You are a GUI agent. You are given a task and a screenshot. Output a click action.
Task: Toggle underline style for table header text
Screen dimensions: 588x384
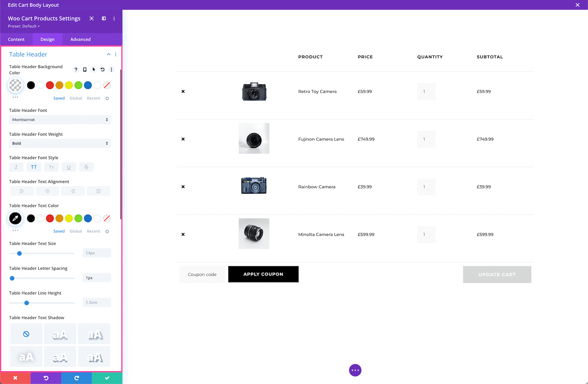click(x=69, y=167)
